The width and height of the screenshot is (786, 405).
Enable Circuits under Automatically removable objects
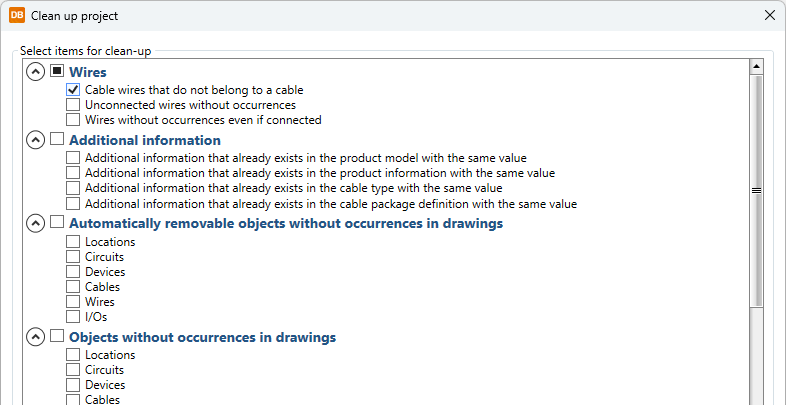coord(73,257)
